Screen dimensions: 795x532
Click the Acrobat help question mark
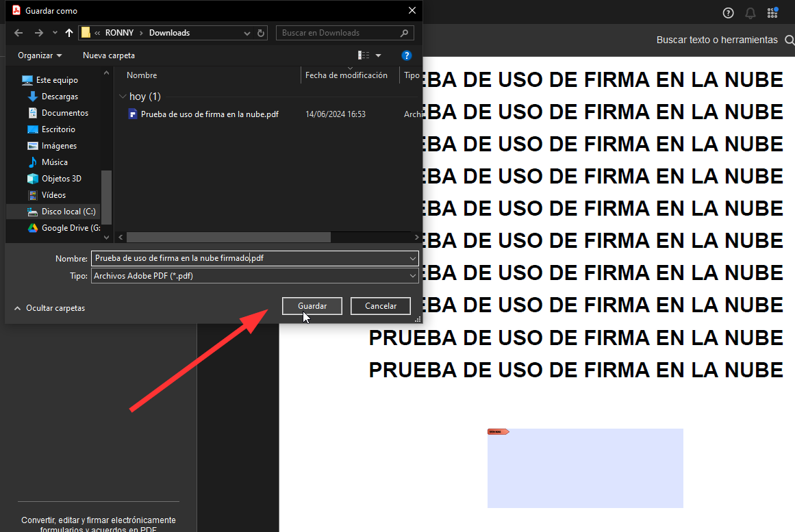(x=728, y=13)
